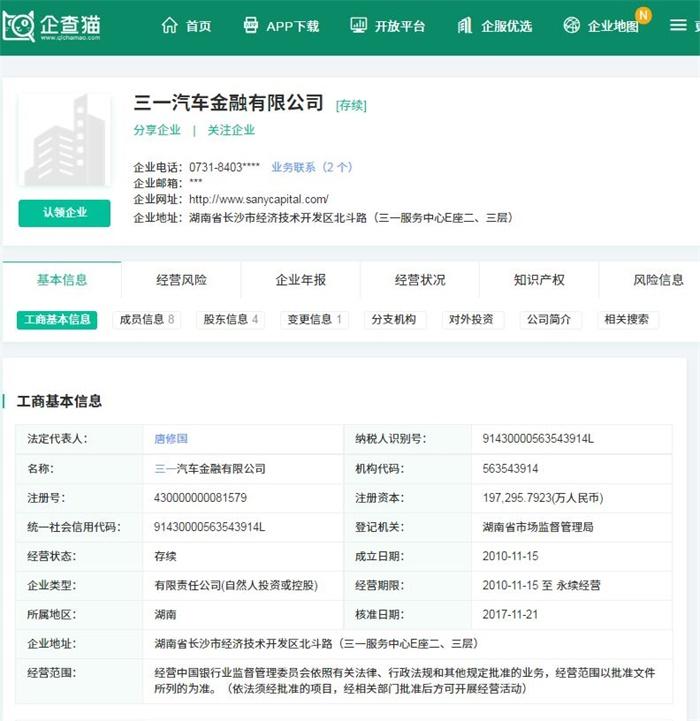The width and height of the screenshot is (700, 721).
Task: Open the hamburger menu icon
Action: pyautogui.click(x=678, y=25)
